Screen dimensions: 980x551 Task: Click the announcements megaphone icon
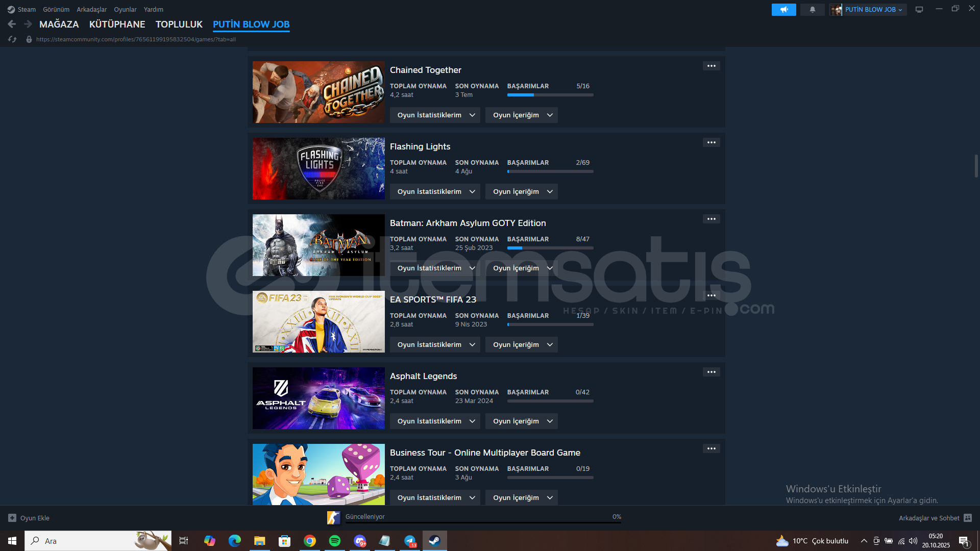tap(783, 10)
